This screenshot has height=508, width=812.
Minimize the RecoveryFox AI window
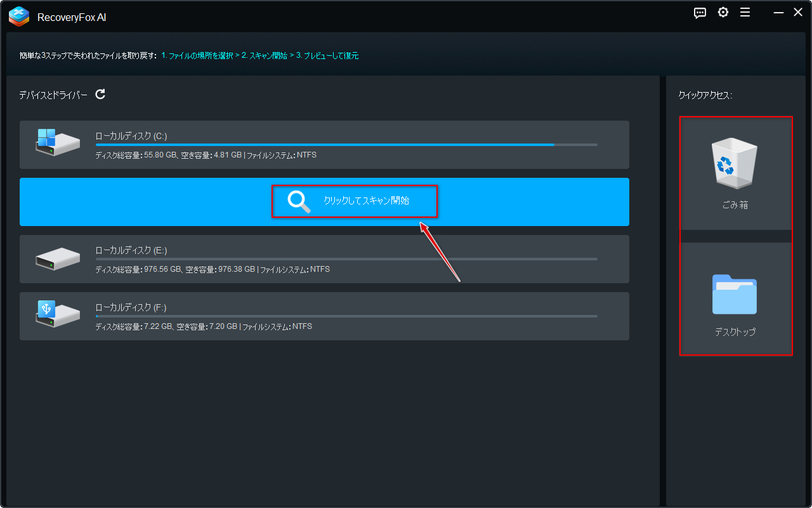[x=779, y=13]
